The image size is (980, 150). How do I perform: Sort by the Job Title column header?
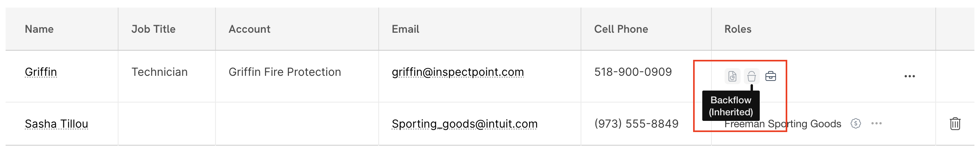click(x=153, y=29)
